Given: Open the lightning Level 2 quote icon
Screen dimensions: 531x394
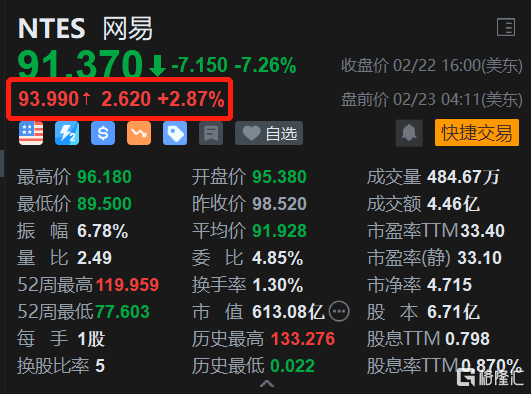Looking at the screenshot, I should click(67, 133).
